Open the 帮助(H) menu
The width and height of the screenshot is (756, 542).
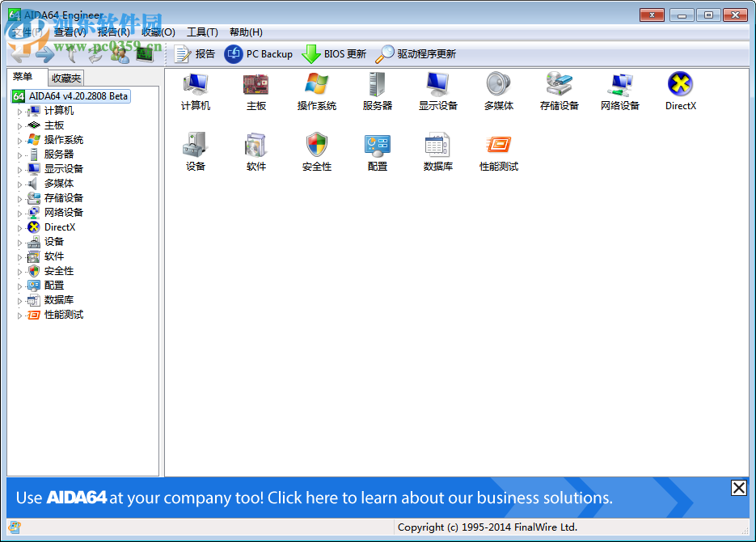tap(246, 32)
